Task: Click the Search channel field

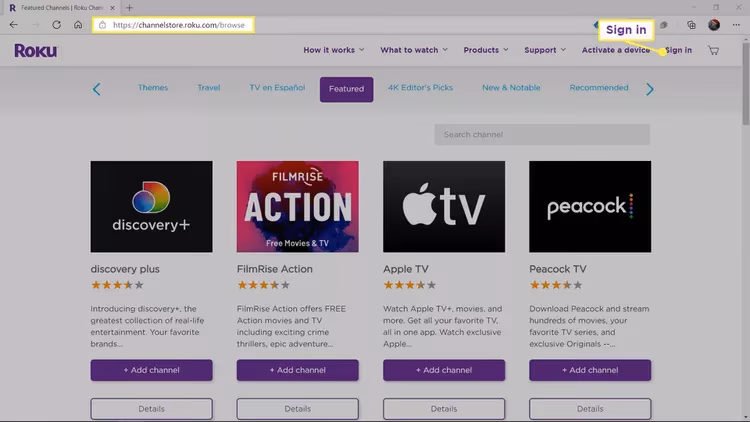Action: pos(542,134)
